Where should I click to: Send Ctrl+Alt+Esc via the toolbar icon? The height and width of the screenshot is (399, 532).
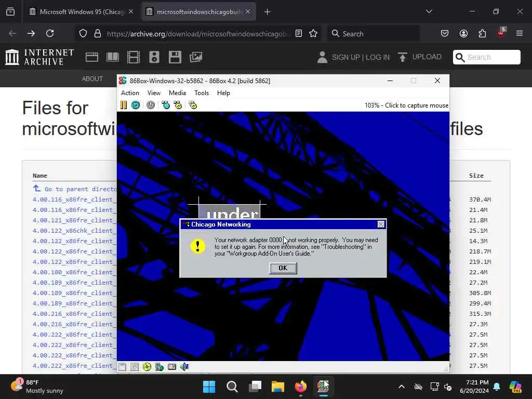178,105
